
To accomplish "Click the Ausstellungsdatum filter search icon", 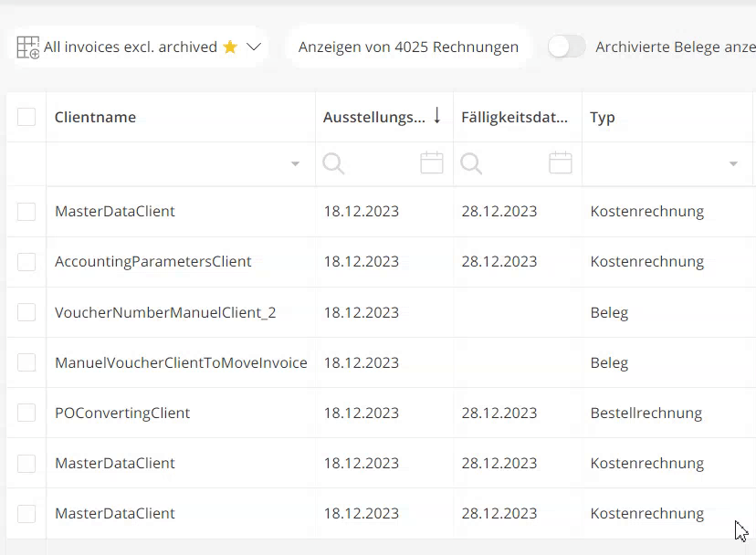I will pyautogui.click(x=334, y=163).
